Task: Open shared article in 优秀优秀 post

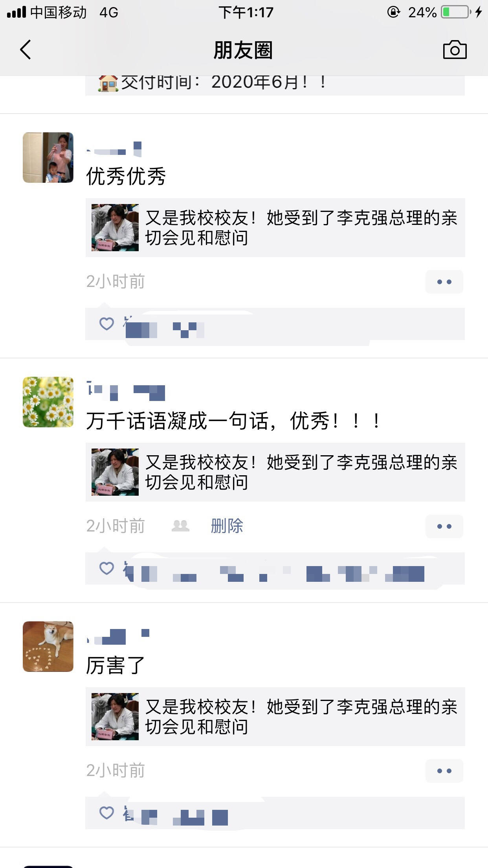Action: click(275, 228)
